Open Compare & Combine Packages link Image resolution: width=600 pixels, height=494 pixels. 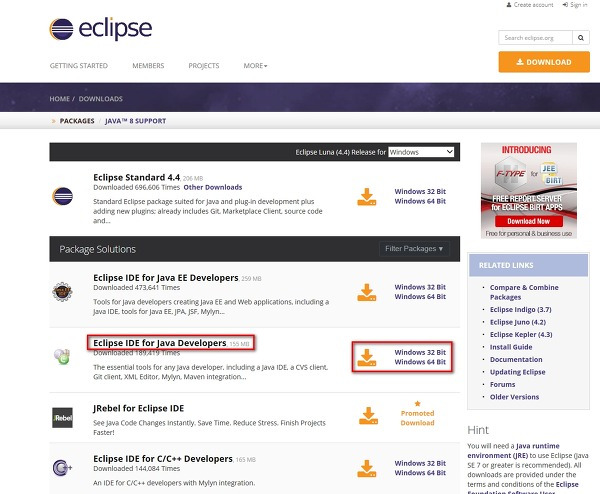point(524,292)
